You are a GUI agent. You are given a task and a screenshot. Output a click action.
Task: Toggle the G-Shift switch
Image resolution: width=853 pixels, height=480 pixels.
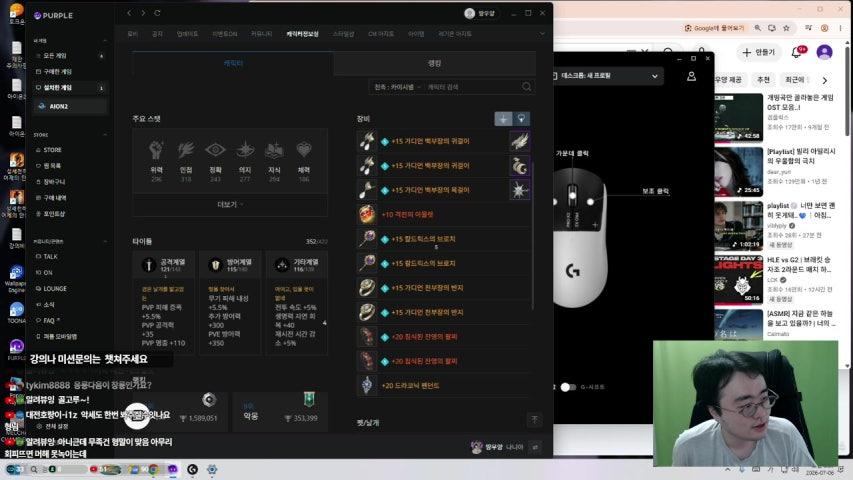[x=568, y=387]
